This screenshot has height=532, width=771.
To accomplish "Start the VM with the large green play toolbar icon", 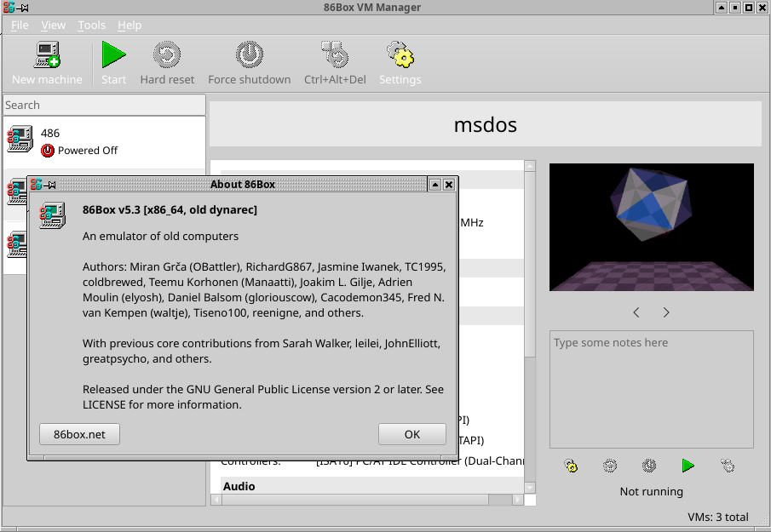I will 113,54.
